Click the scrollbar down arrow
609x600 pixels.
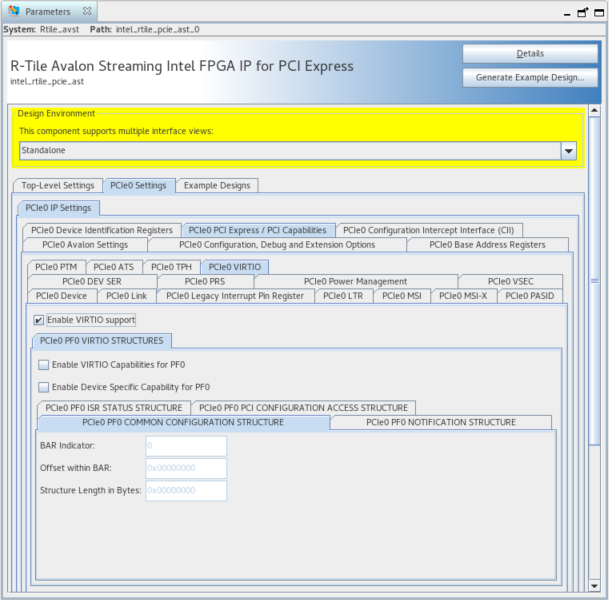(594, 586)
